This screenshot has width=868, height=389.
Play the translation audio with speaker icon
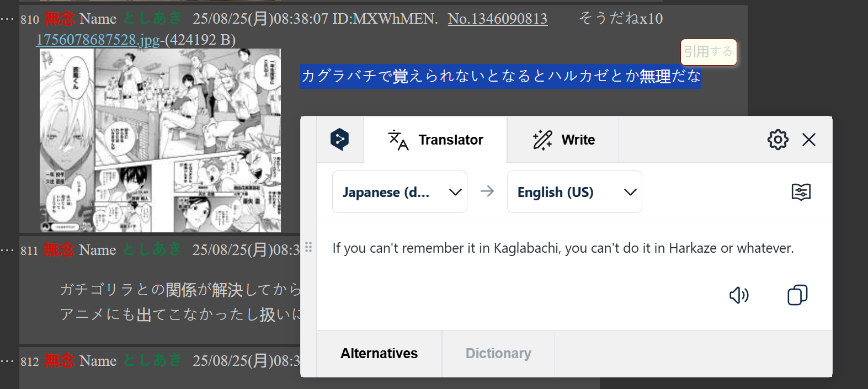(x=739, y=295)
